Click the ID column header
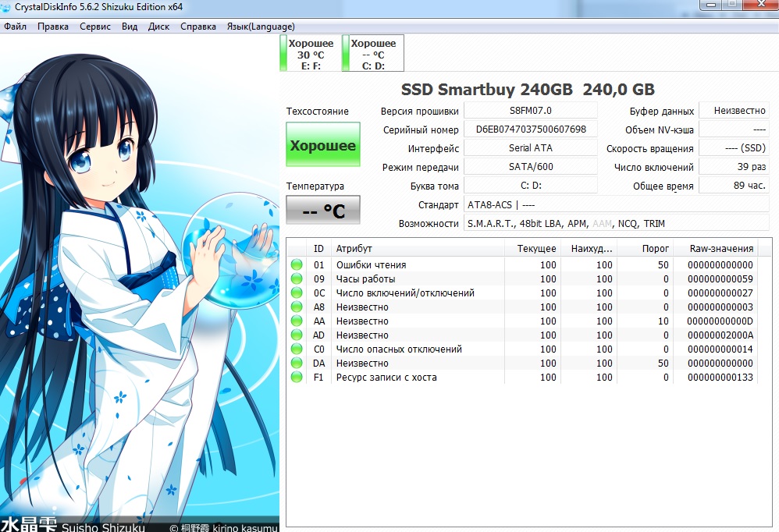The width and height of the screenshot is (779, 532). [x=318, y=248]
